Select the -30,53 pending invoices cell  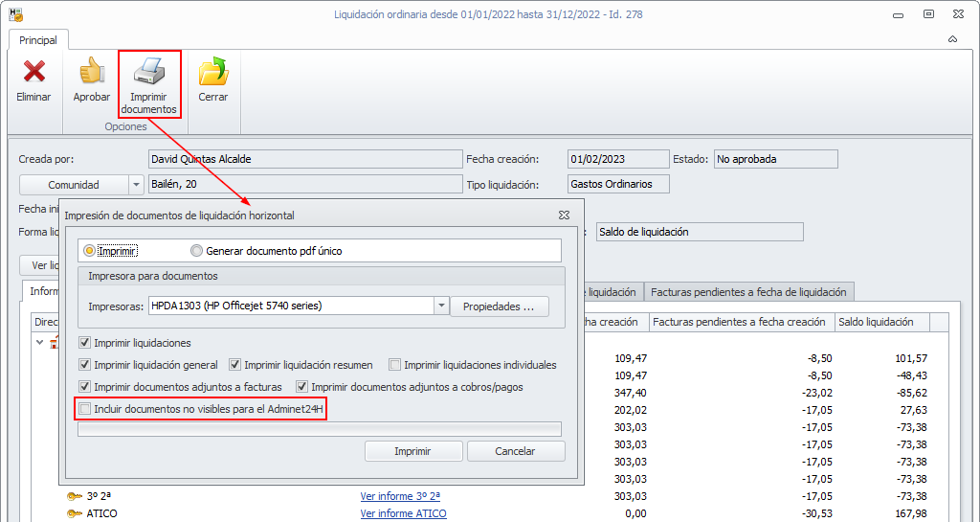(819, 514)
